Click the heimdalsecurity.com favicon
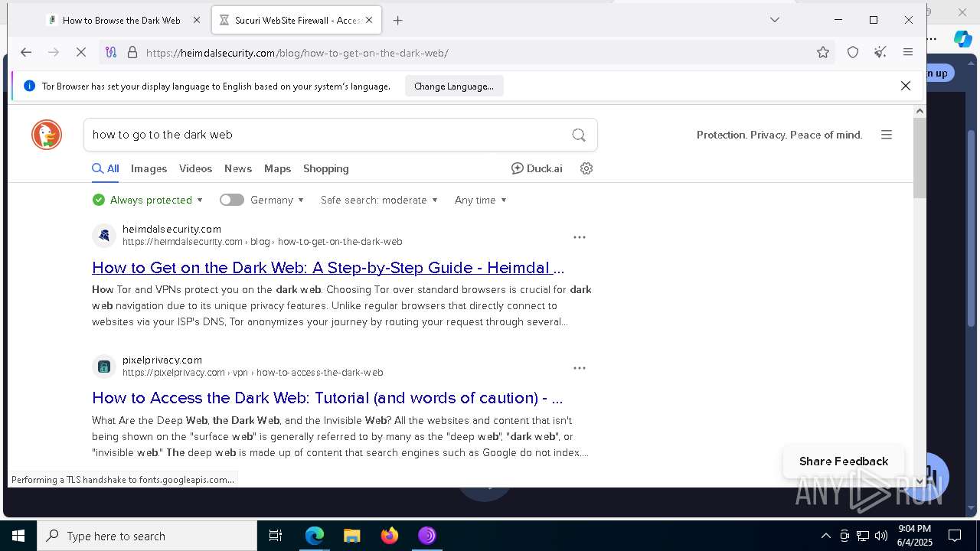 [x=104, y=236]
